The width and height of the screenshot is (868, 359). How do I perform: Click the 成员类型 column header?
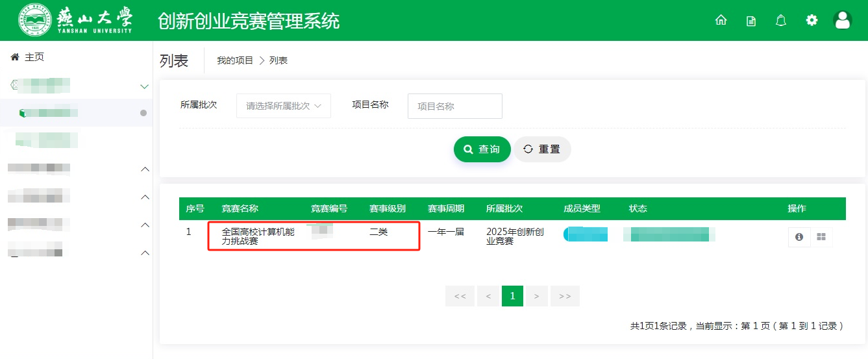pyautogui.click(x=582, y=208)
